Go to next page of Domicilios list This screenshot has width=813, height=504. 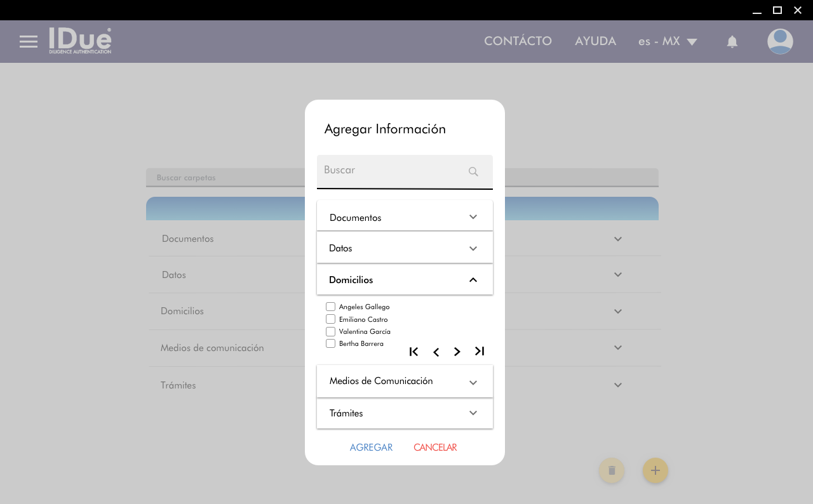(x=457, y=352)
